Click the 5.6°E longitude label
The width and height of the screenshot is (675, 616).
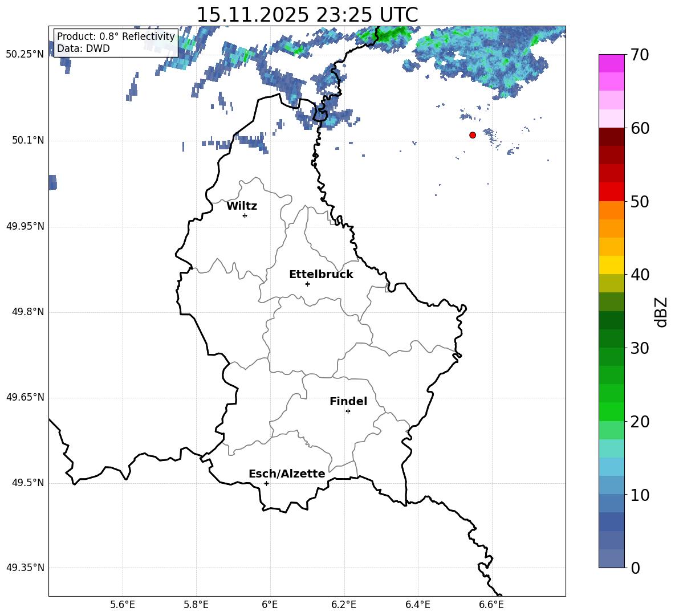point(123,605)
